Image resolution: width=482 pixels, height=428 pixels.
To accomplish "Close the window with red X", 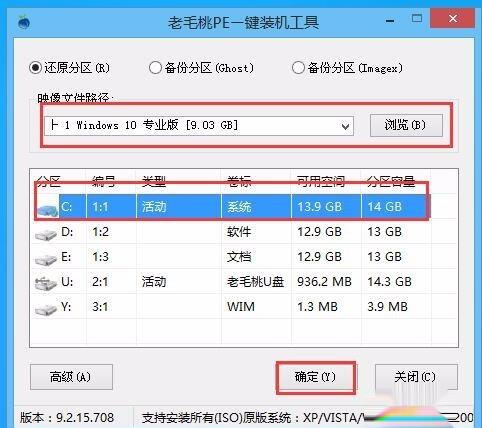I will pyautogui.click(x=453, y=18).
